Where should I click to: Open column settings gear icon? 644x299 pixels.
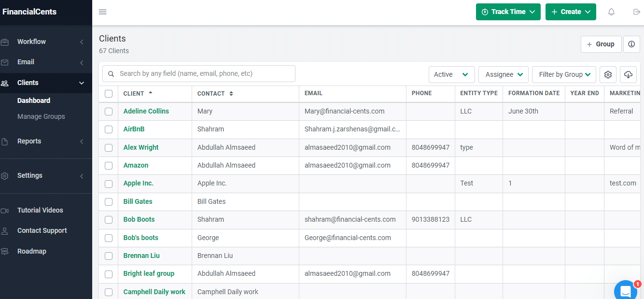[x=608, y=74]
